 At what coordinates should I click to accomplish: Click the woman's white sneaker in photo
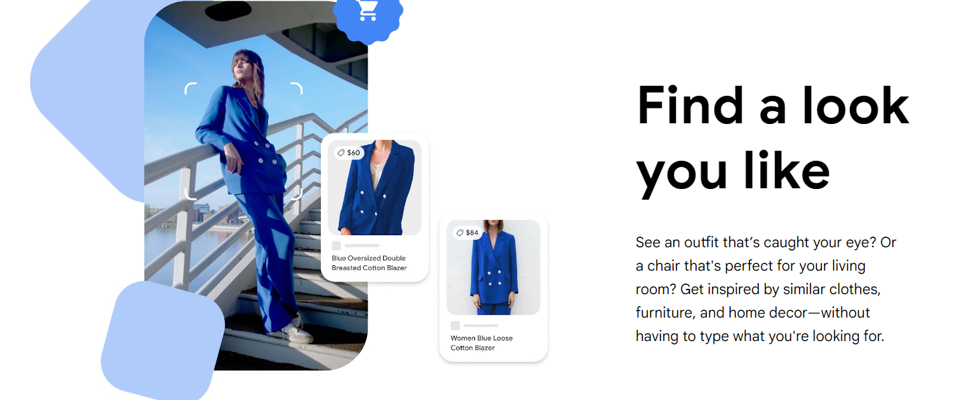coord(295,331)
